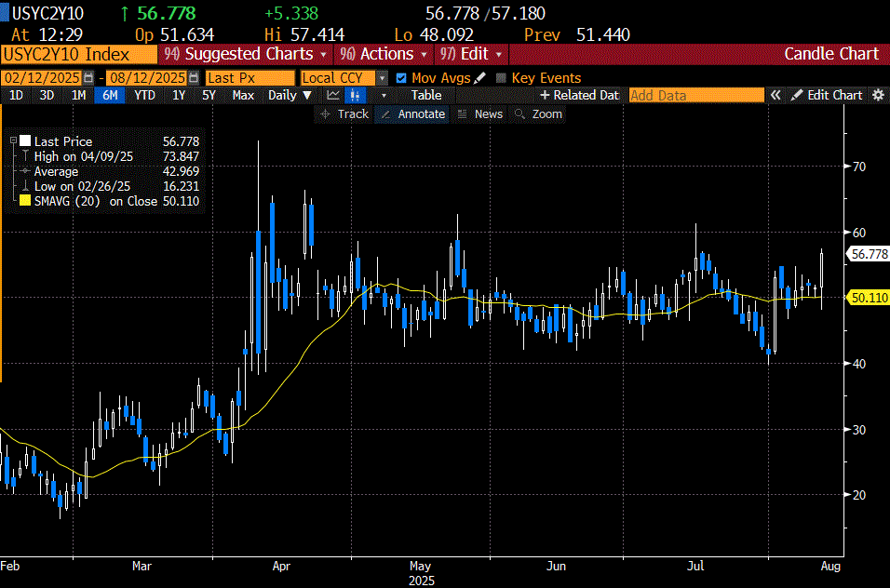Click the moving averages pencil edit icon
890x588 pixels.
click(x=480, y=78)
